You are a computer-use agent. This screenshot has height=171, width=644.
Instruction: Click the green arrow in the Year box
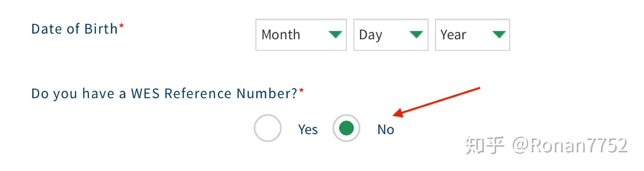click(x=498, y=35)
